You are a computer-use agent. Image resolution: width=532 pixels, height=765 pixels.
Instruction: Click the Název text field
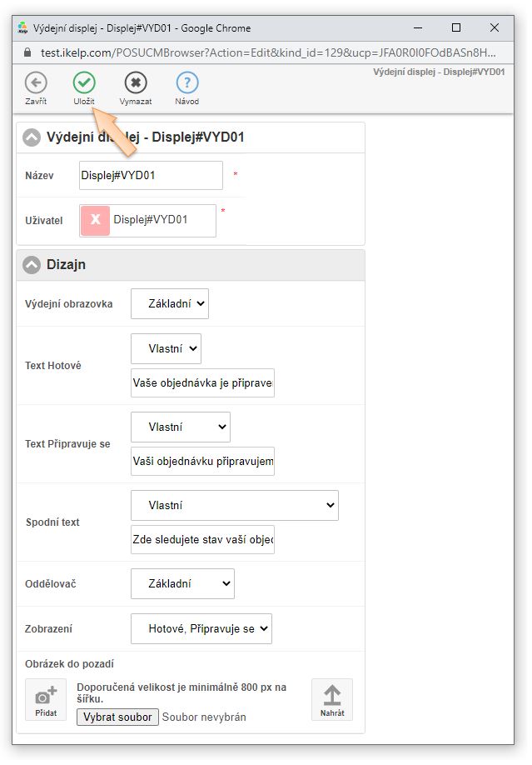coord(151,176)
